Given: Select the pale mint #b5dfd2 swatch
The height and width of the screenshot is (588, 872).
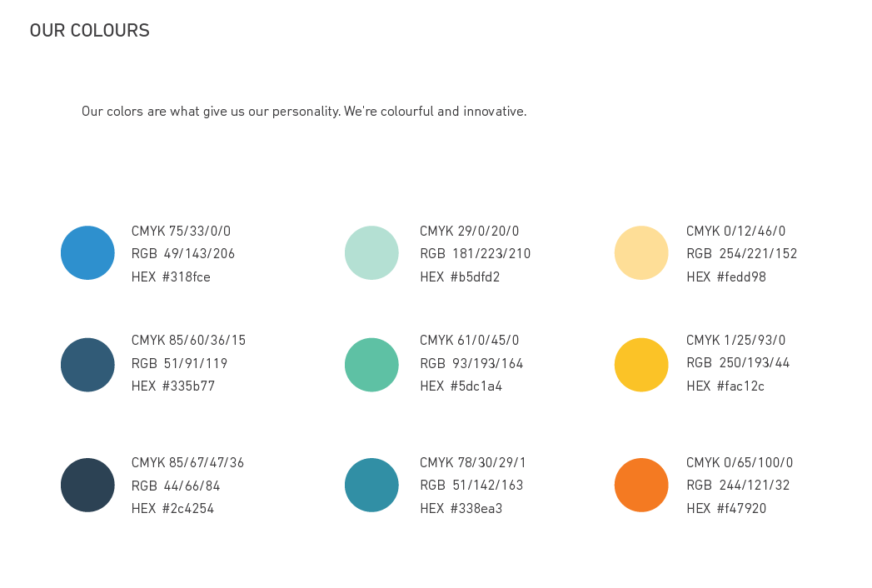Looking at the screenshot, I should pos(371,252).
